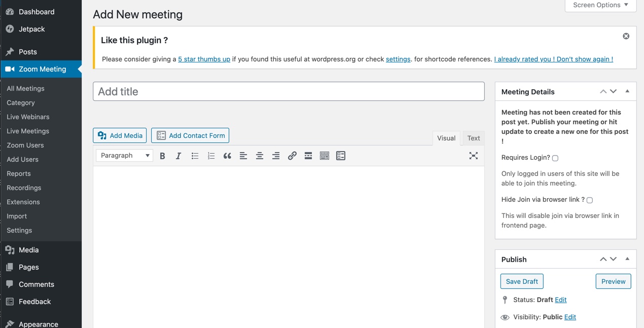Switch to the Text editor tab
The width and height of the screenshot is (644, 328).
click(x=474, y=138)
